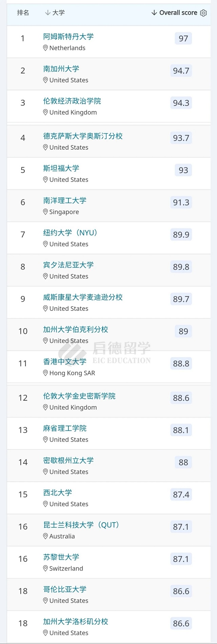Open 伦敦经济政治学院 details
Viewport: 217px width, 644px height.
[72, 101]
